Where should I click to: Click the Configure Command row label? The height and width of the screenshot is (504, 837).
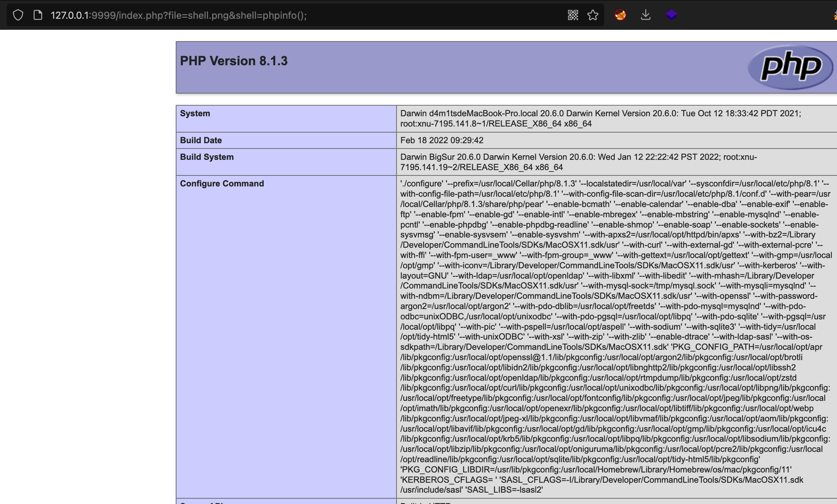click(x=222, y=184)
